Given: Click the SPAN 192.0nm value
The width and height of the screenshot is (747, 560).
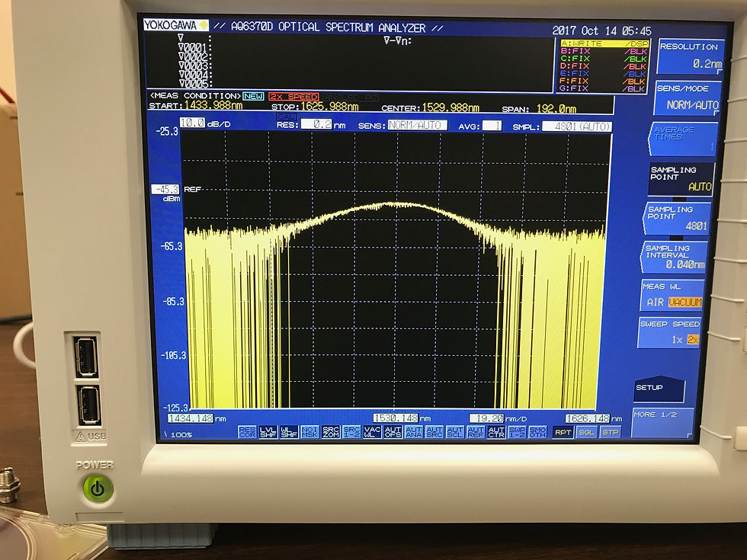Looking at the screenshot, I should click(x=556, y=108).
